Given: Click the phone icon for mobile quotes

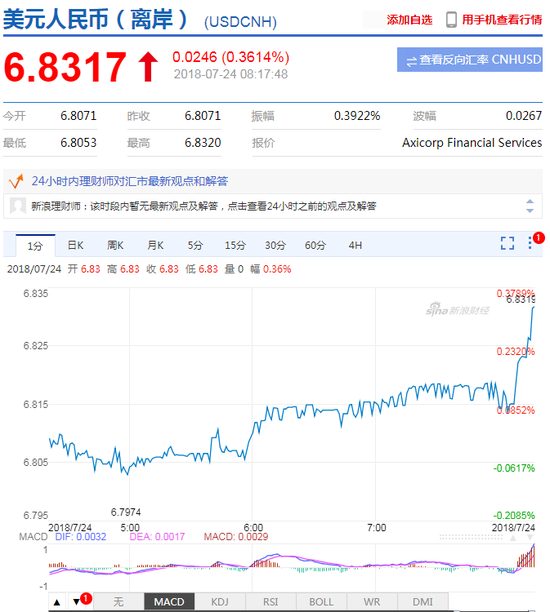Looking at the screenshot, I should click(x=451, y=20).
